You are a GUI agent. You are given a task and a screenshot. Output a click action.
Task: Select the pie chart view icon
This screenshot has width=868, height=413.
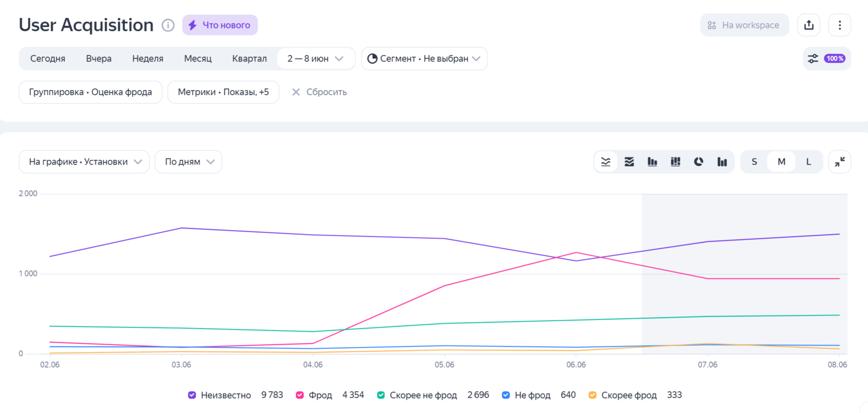[x=698, y=162]
